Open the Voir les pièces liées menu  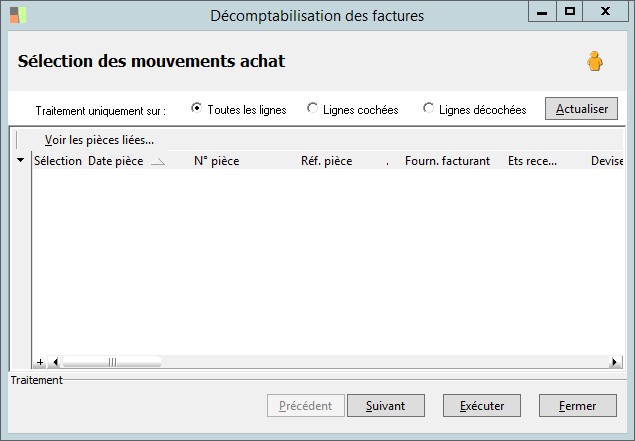click(99, 140)
